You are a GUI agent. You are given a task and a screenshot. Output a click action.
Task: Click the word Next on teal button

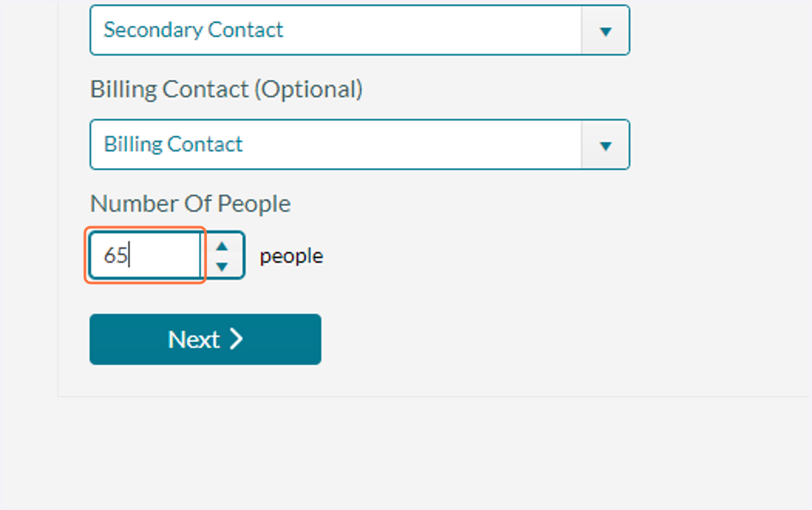tap(194, 339)
